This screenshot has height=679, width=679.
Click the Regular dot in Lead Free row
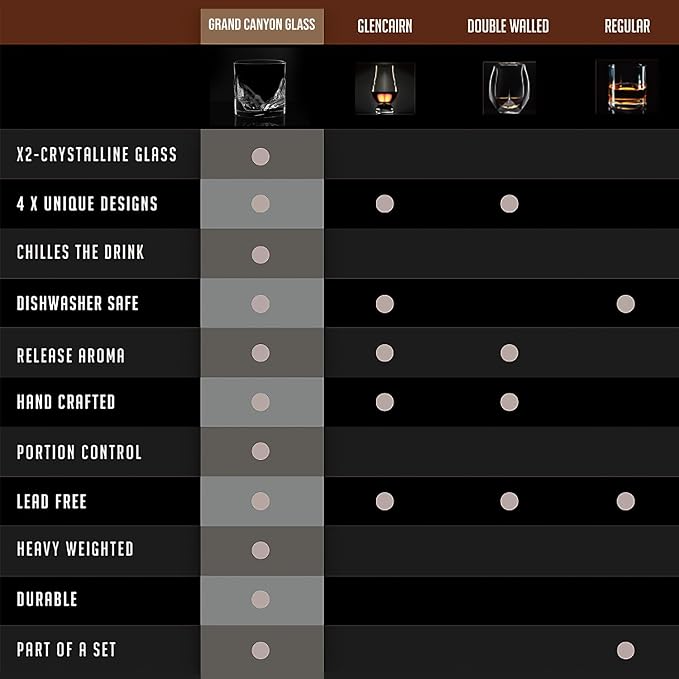(x=626, y=501)
